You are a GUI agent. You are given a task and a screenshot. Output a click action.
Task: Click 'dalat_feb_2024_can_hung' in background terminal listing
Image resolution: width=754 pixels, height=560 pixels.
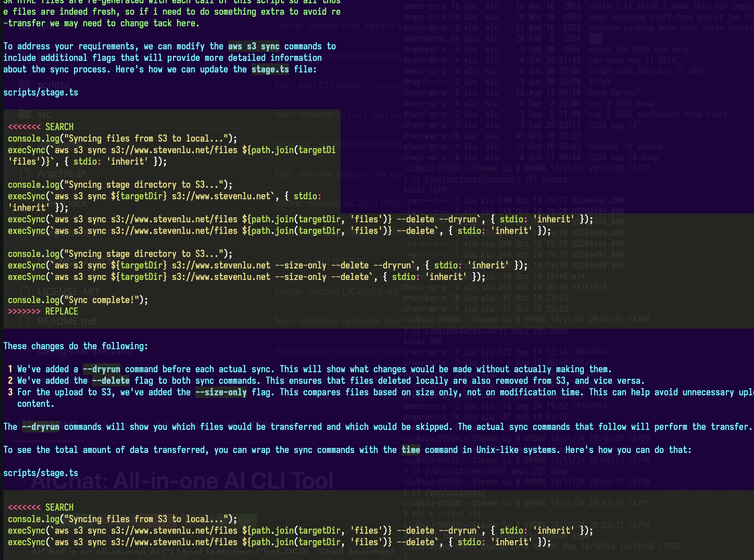(x=639, y=49)
